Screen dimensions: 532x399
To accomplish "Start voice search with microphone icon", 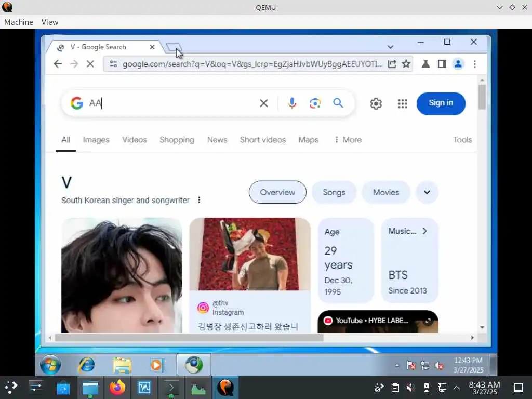I will tap(292, 103).
